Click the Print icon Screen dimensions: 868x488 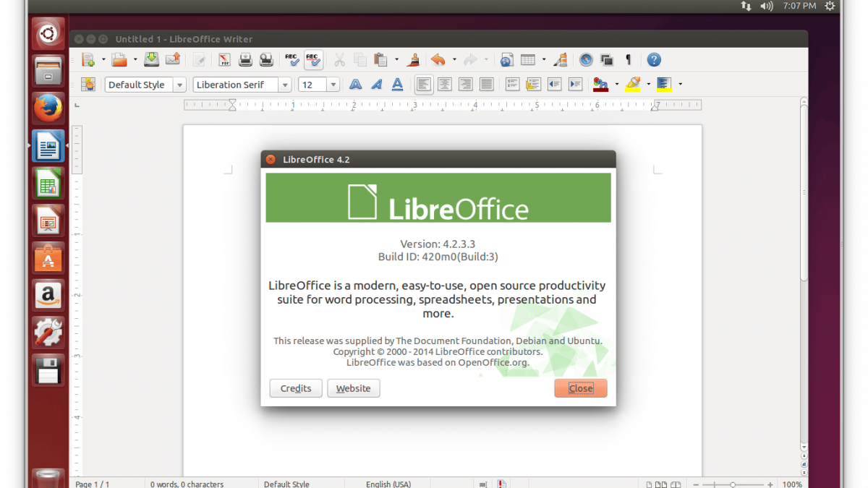245,60
